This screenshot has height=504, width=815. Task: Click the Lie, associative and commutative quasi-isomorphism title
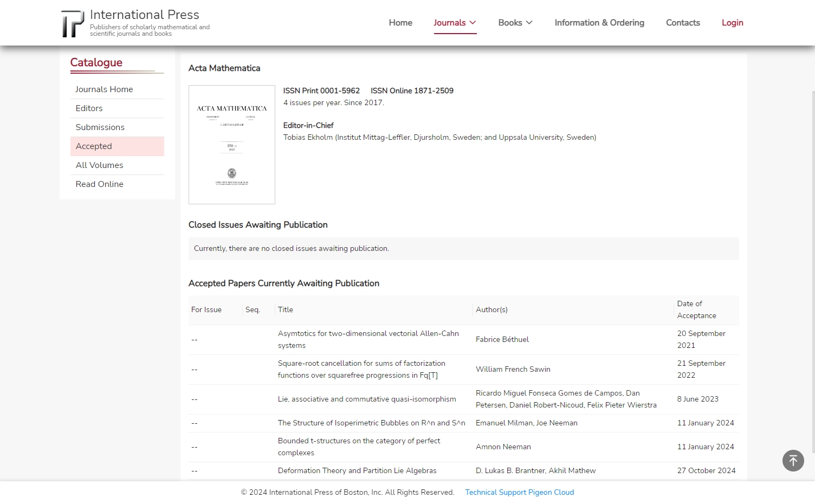click(x=367, y=399)
